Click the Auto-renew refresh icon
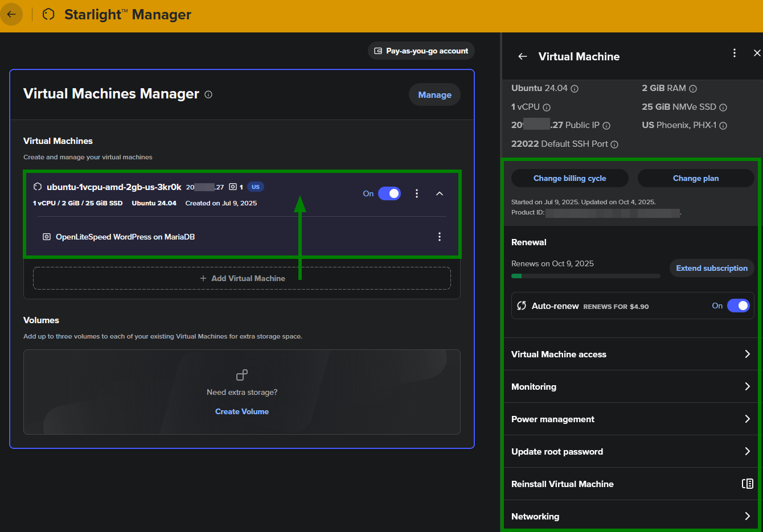Screen dimensions: 763x532 (522, 306)
